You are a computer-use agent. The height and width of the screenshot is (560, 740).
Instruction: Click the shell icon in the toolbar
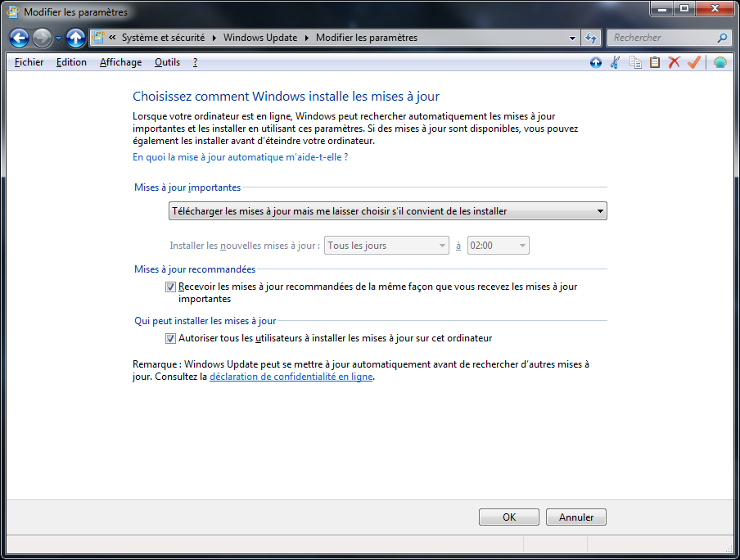pyautogui.click(x=720, y=62)
